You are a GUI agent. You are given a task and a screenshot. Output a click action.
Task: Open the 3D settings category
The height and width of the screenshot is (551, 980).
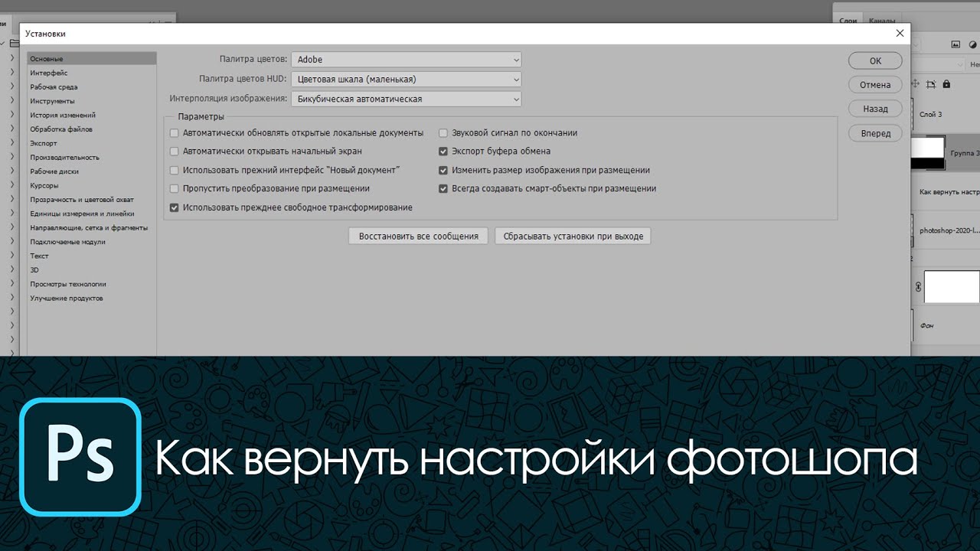[92, 270]
